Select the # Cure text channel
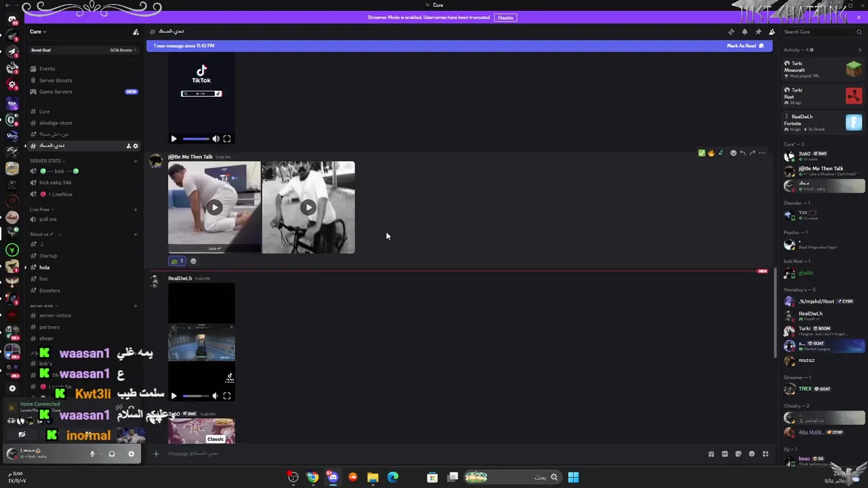This screenshot has height=488, width=868. point(44,111)
